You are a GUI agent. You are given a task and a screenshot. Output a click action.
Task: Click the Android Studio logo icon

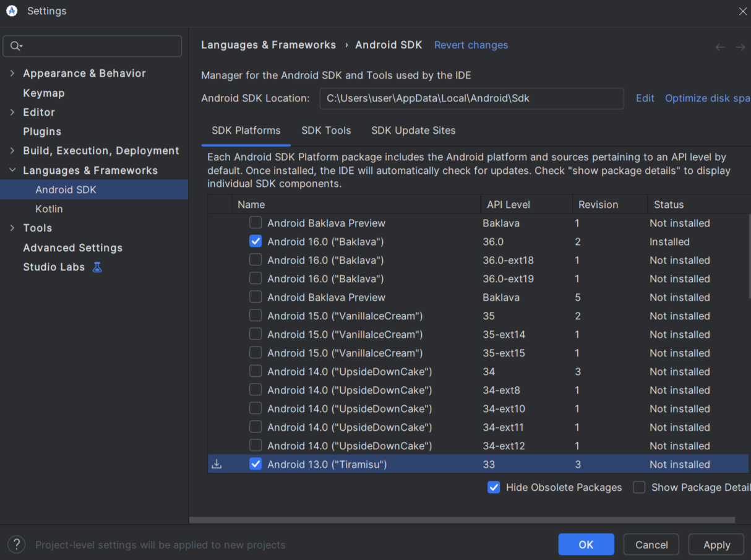pyautogui.click(x=11, y=11)
